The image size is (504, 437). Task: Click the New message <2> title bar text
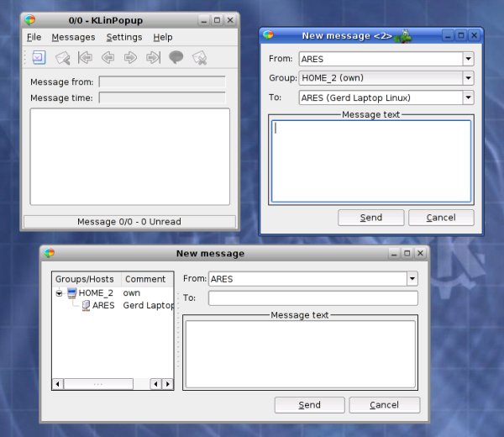(x=347, y=35)
